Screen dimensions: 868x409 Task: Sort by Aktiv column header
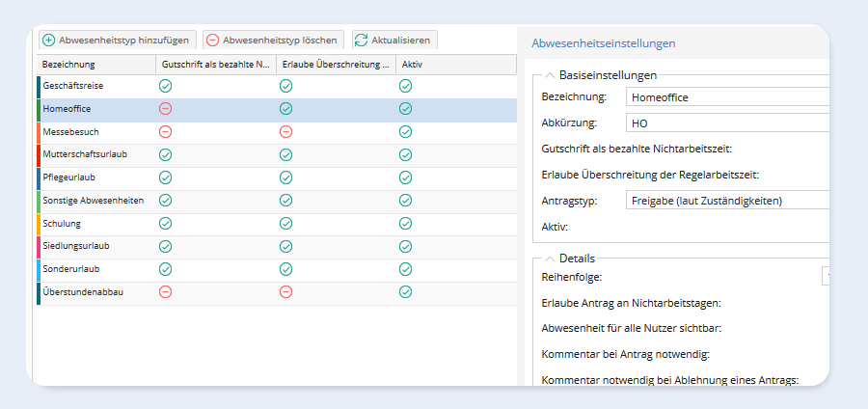[x=453, y=65]
